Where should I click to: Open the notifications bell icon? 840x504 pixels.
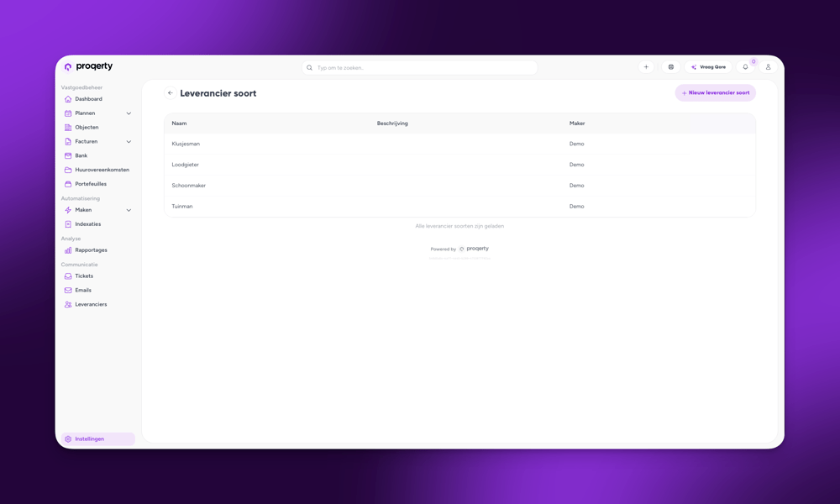745,67
